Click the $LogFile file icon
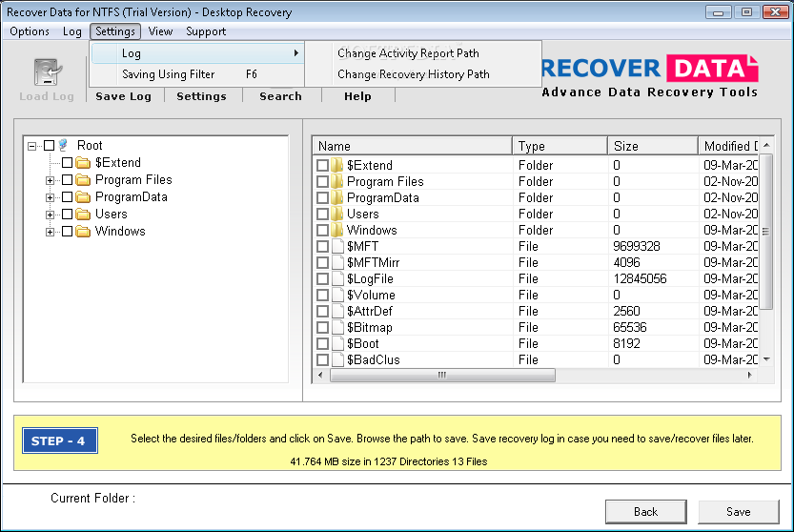 (x=337, y=278)
